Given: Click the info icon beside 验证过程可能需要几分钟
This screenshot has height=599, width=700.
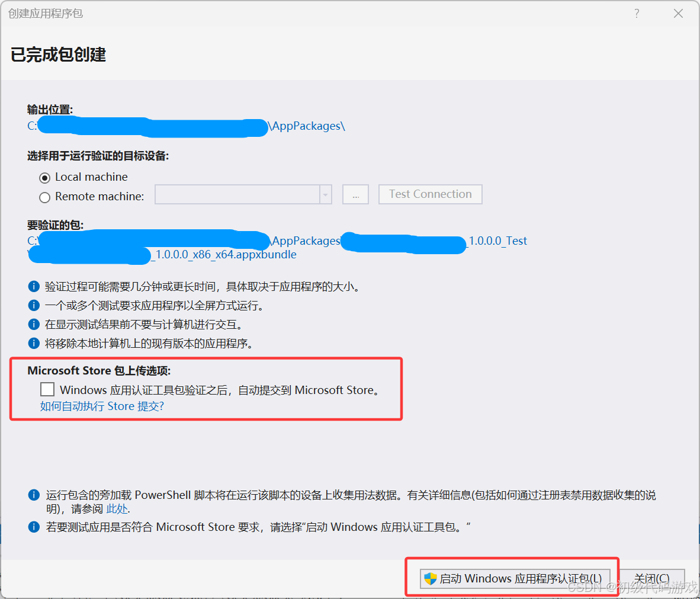Looking at the screenshot, I should tap(34, 286).
